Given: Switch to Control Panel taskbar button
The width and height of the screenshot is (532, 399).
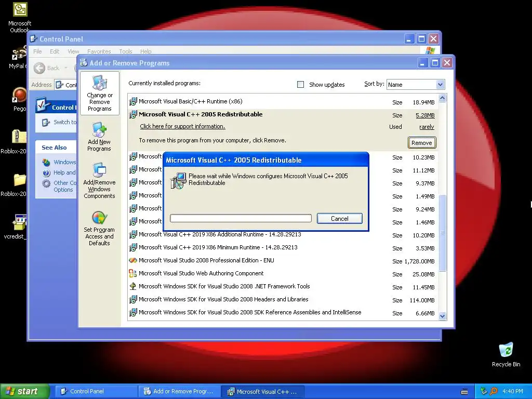Looking at the screenshot, I should (96, 391).
